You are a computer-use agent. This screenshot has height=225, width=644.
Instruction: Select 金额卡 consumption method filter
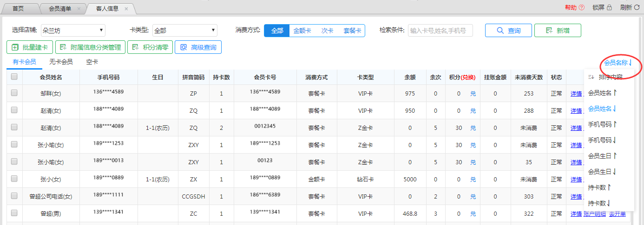[302, 31]
